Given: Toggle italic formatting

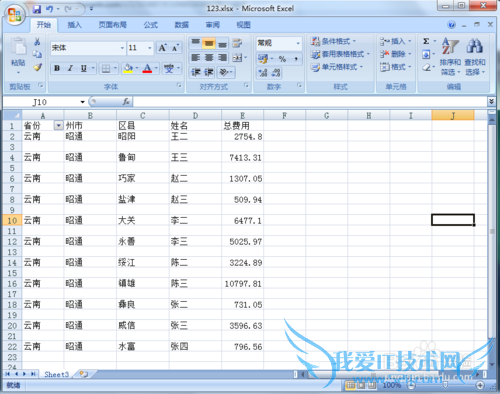Looking at the screenshot, I should [70, 68].
